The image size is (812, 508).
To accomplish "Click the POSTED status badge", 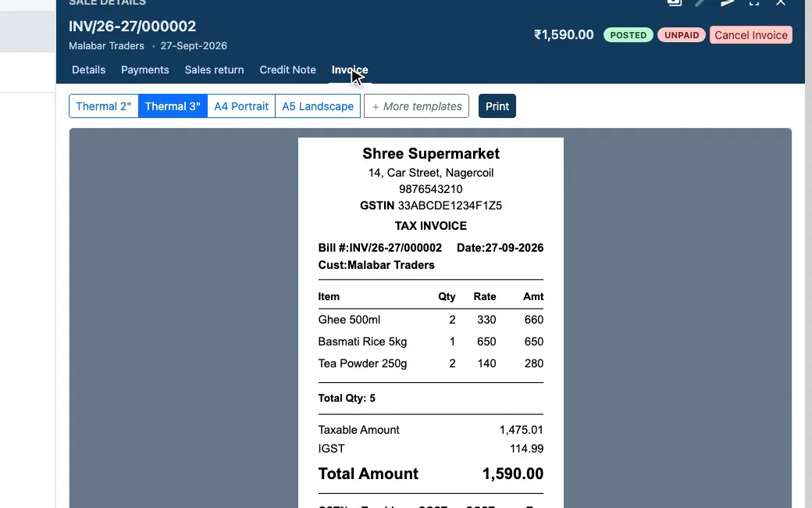I will [x=629, y=35].
